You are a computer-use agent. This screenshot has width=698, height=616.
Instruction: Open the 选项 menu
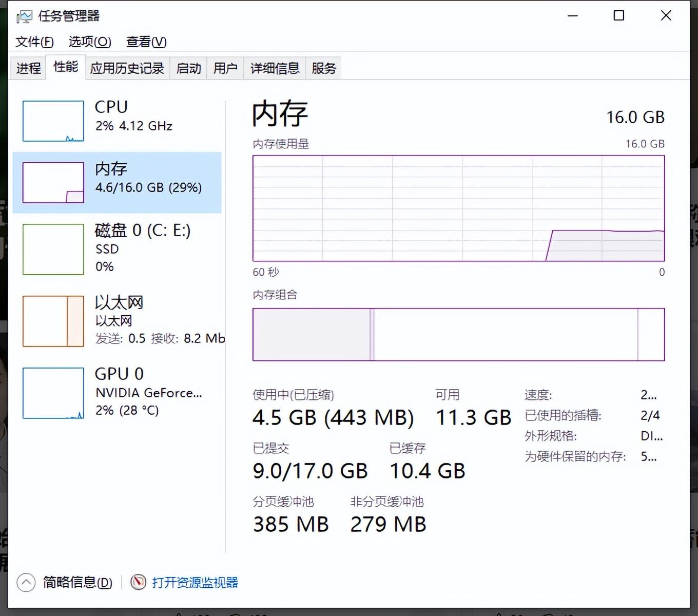click(89, 42)
